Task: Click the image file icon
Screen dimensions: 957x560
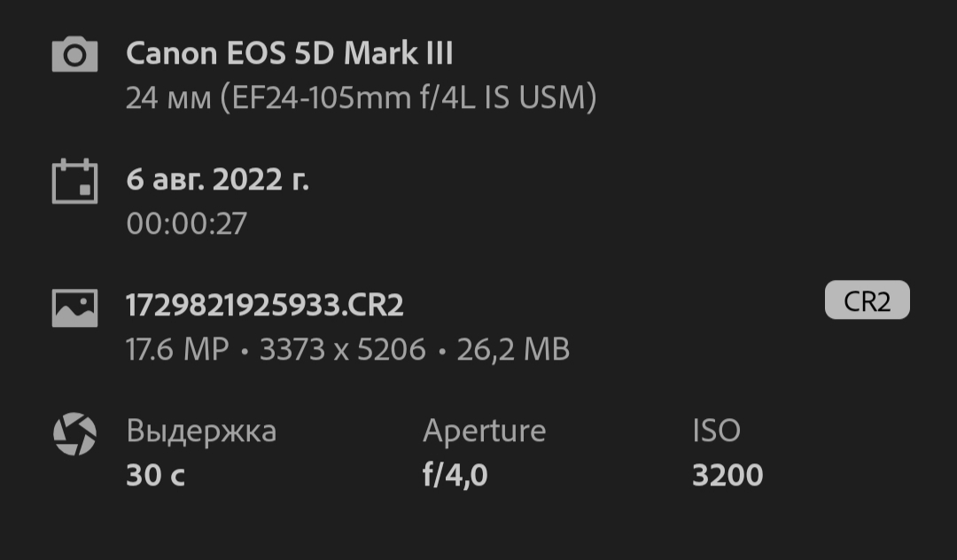Action: point(74,308)
